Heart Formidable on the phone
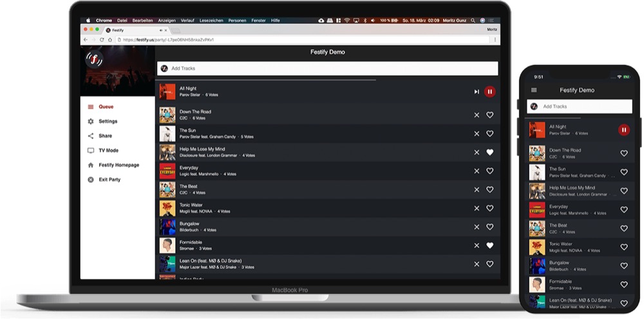The image size is (644, 319). pyautogui.click(x=624, y=284)
